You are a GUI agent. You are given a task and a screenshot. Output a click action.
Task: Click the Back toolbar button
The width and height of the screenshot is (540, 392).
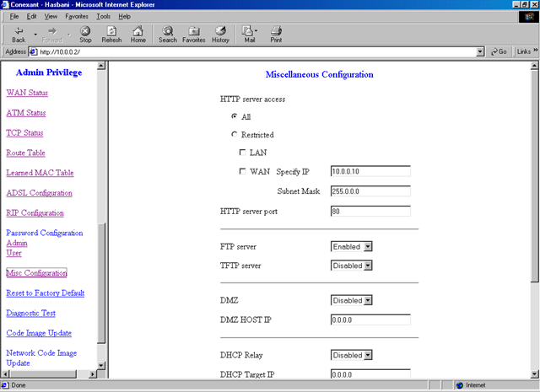tap(19, 35)
